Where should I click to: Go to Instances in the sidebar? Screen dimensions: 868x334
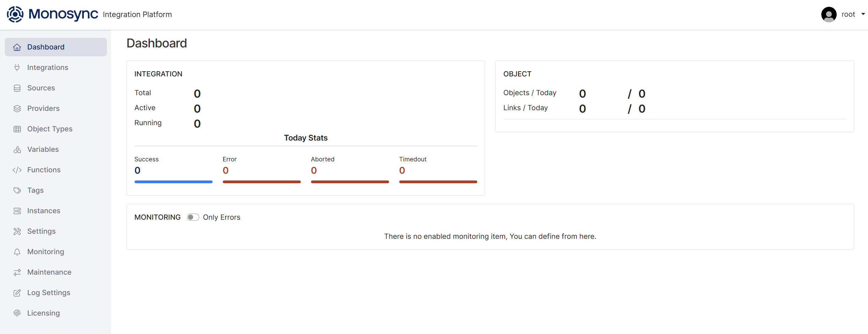pos(44,211)
